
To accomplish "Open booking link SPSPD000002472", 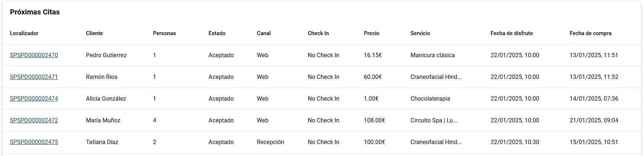I will 34,120.
